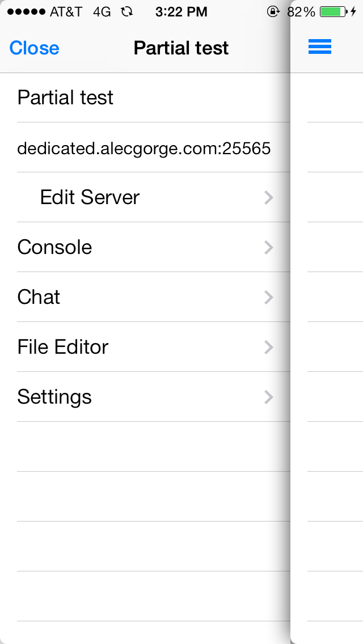Tap the 3:22 PM clock
The width and height of the screenshot is (363, 644).
point(181,12)
